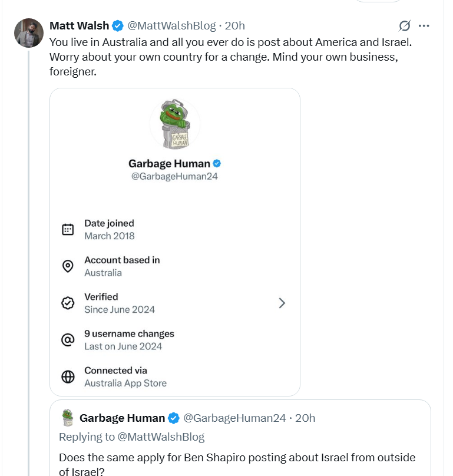Expand the Verified Since June 2024 chevron
This screenshot has height=476, width=453.
282,303
